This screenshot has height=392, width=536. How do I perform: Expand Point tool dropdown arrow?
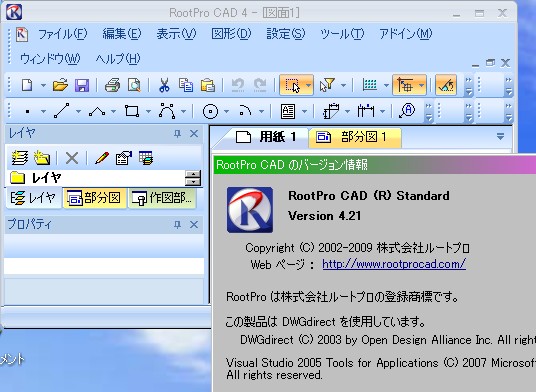coord(43,111)
